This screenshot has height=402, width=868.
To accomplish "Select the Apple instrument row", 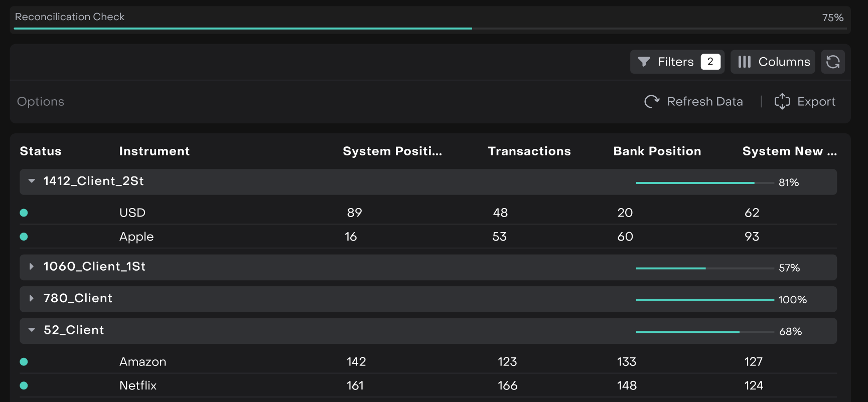I will (136, 237).
